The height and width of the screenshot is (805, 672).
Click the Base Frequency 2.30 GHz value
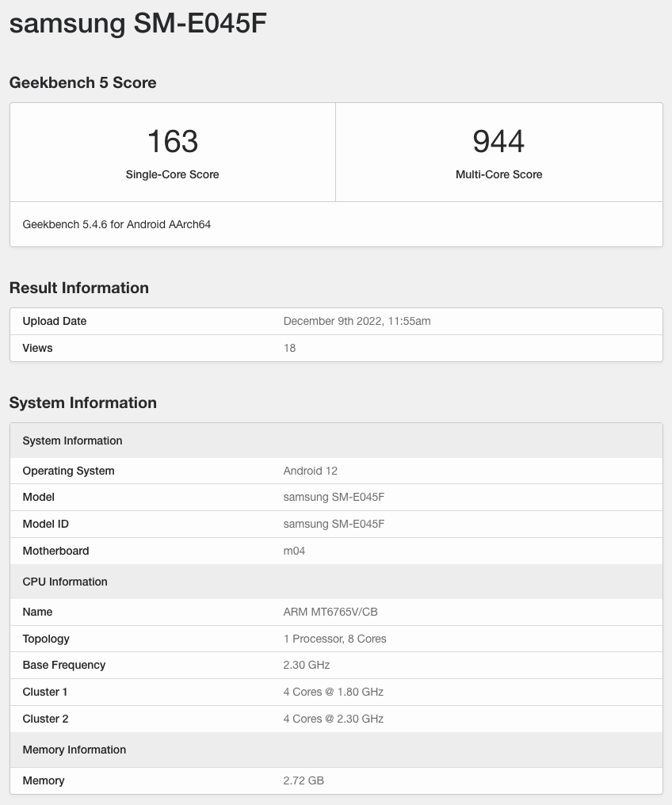point(306,665)
